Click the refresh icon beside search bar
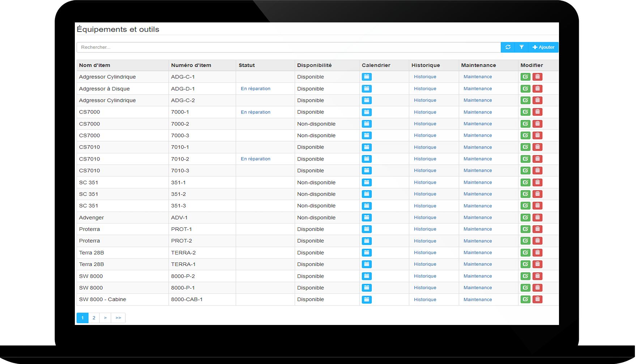Screen dimensions: 636x364 [x=508, y=47]
